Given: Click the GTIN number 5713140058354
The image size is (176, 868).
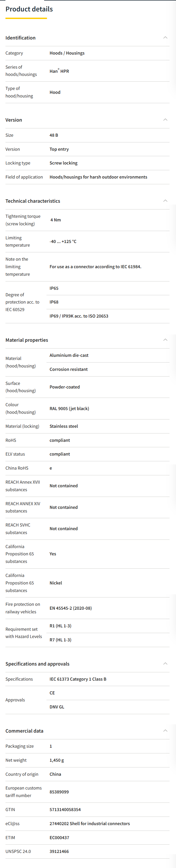Looking at the screenshot, I should pyautogui.click(x=65, y=809).
